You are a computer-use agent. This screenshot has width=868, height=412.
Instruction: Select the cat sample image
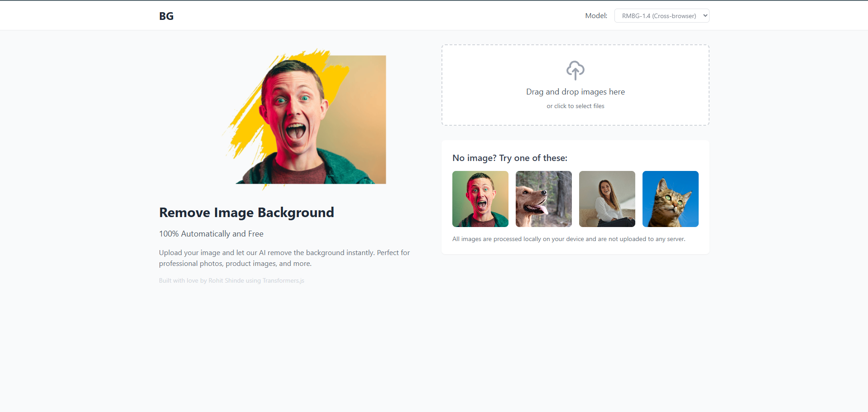[x=670, y=199]
